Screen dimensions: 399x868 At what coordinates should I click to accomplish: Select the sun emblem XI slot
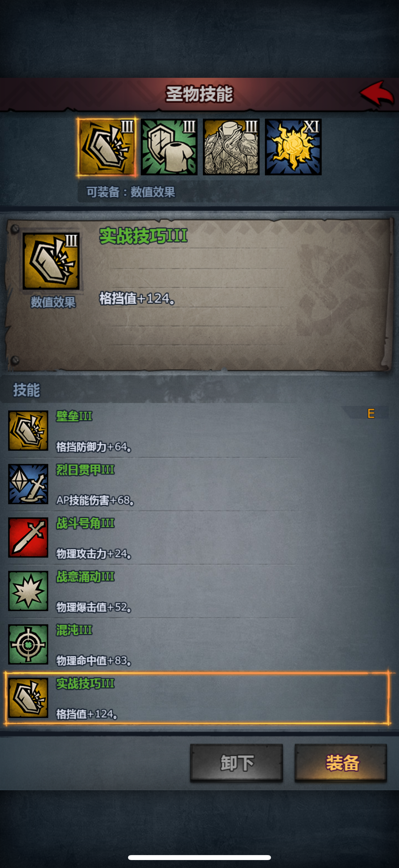tap(293, 147)
